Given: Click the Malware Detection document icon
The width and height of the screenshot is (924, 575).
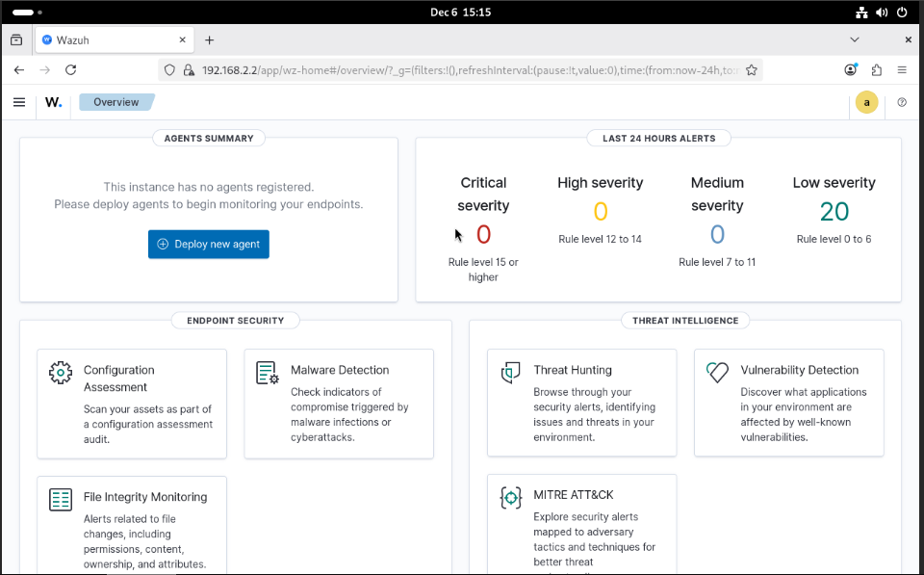Looking at the screenshot, I should pyautogui.click(x=268, y=373).
